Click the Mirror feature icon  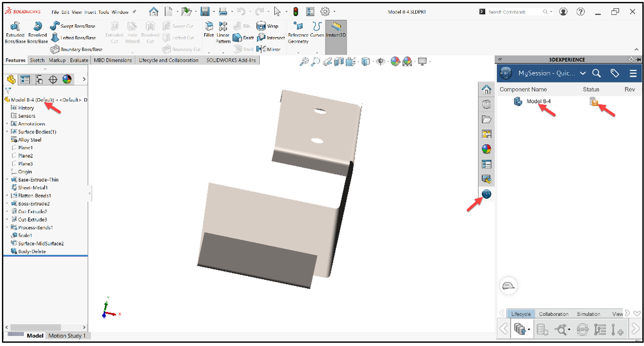point(261,49)
